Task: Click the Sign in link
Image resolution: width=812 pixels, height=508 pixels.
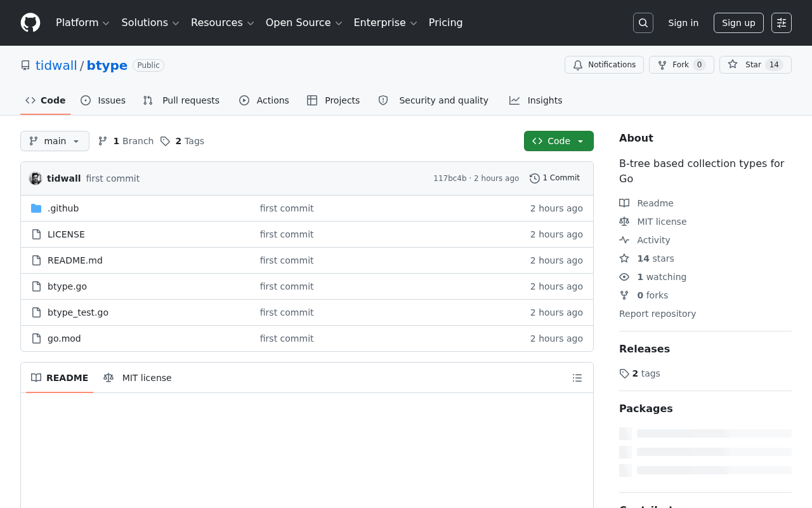Action: point(683,23)
